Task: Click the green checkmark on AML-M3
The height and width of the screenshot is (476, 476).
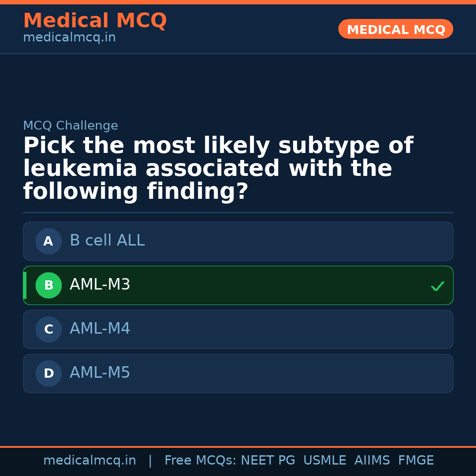Action: 438,286
